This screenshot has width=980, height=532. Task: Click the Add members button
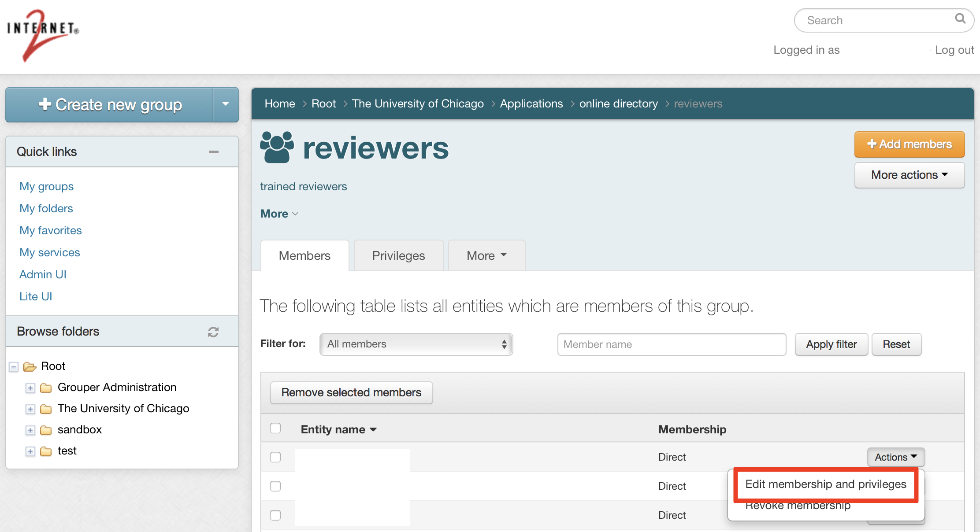[x=909, y=144]
